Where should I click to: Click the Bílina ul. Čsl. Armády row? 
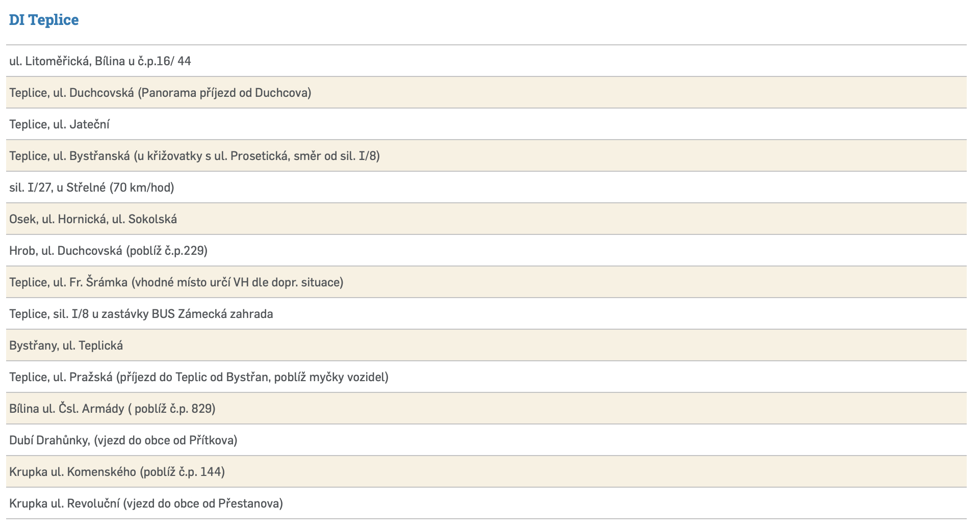pos(112,409)
